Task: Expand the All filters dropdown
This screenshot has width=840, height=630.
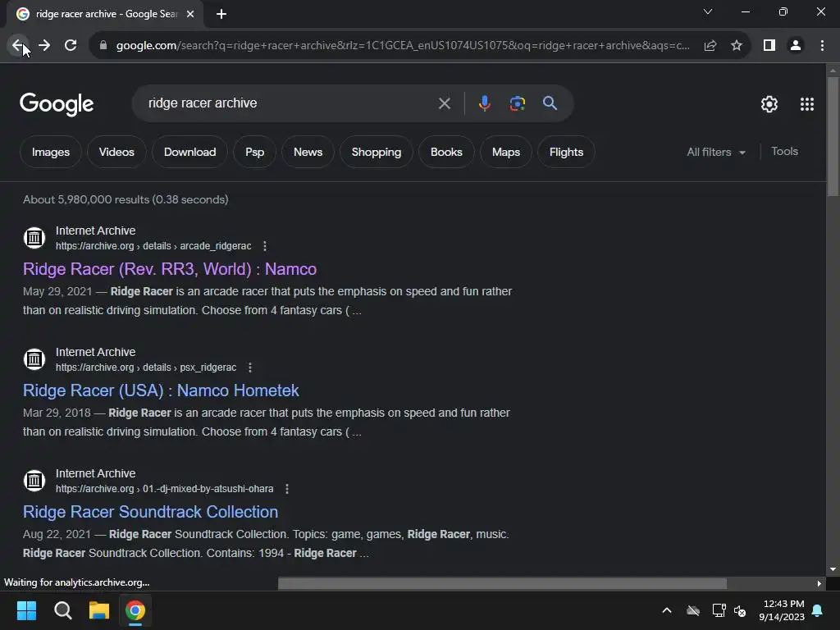Action: (716, 152)
